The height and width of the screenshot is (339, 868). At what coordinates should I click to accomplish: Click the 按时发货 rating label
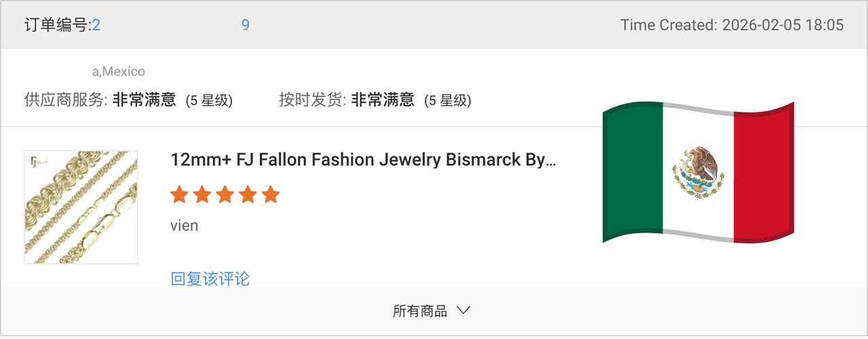pyautogui.click(x=313, y=100)
